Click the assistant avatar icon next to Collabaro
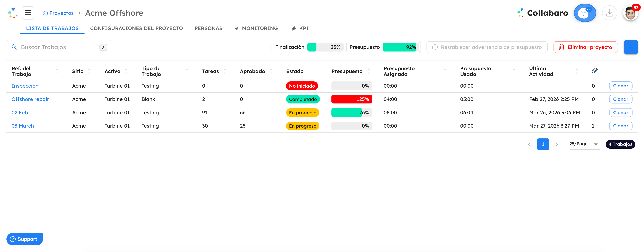This screenshot has width=644, height=252. pos(585,13)
